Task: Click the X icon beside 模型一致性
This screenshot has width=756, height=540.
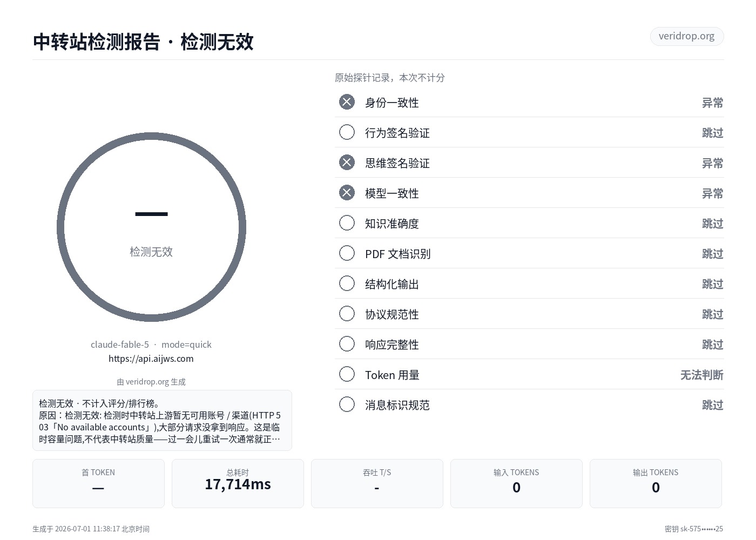Action: tap(347, 193)
